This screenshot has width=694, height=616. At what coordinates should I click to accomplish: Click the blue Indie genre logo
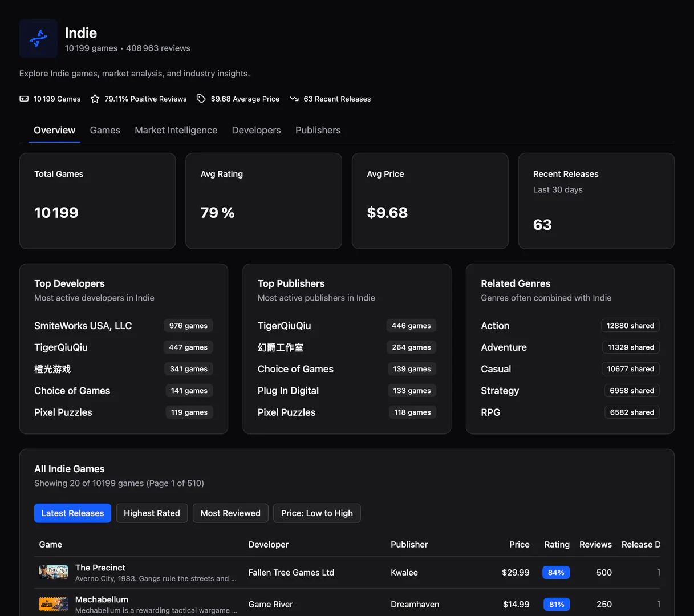(x=38, y=38)
